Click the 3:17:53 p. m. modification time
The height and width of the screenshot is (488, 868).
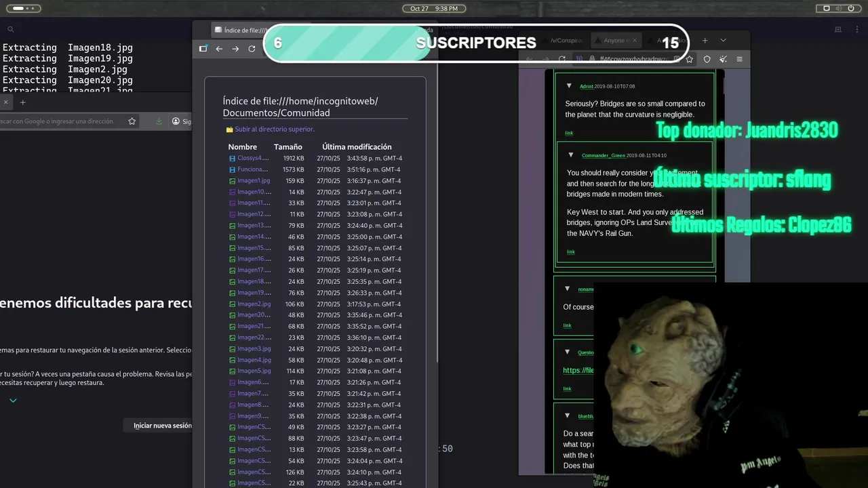coord(374,304)
